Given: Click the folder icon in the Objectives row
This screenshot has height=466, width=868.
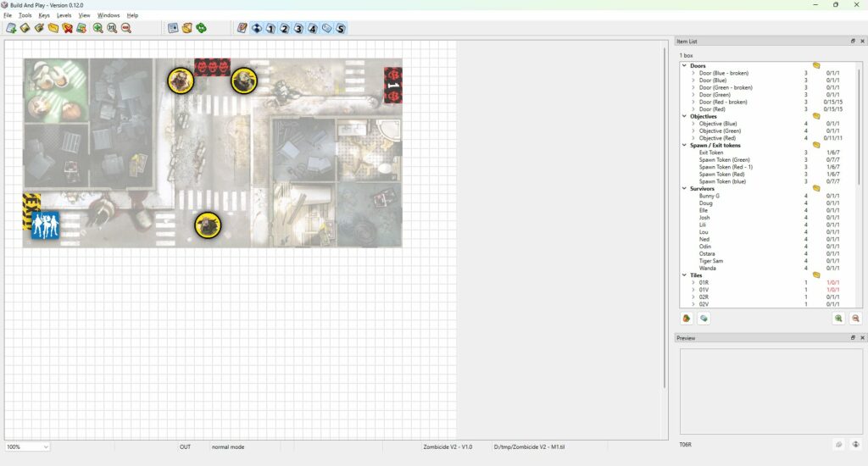Looking at the screenshot, I should [x=816, y=116].
